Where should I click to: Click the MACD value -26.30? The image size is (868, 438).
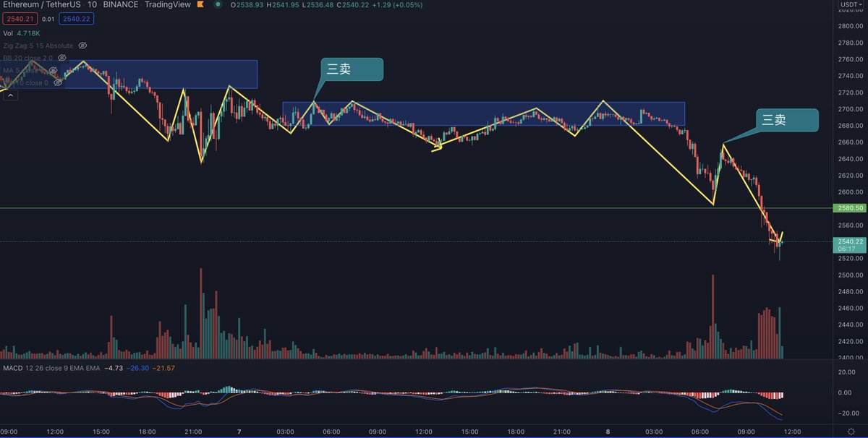[x=137, y=368]
